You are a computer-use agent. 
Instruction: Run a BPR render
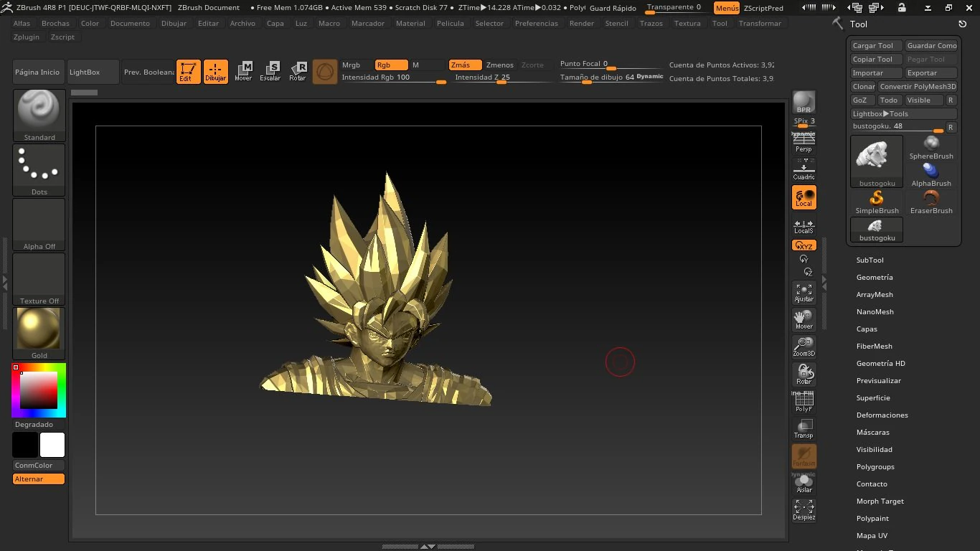coord(804,103)
